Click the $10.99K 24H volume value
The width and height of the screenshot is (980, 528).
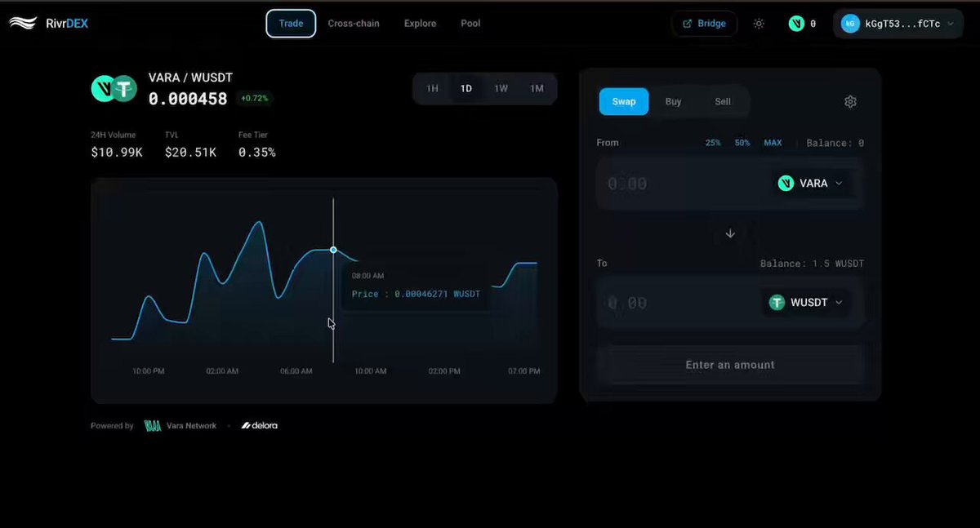pos(117,153)
